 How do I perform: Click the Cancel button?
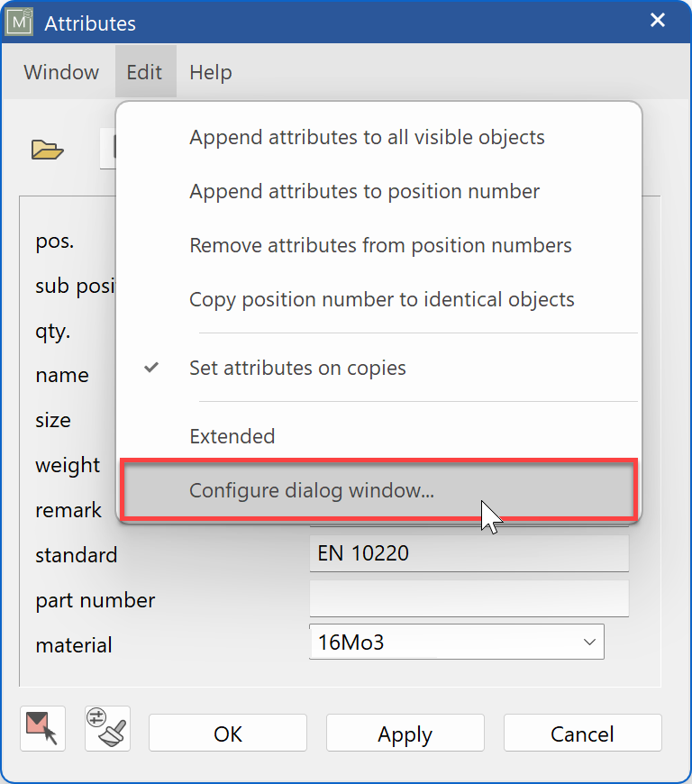[582, 734]
